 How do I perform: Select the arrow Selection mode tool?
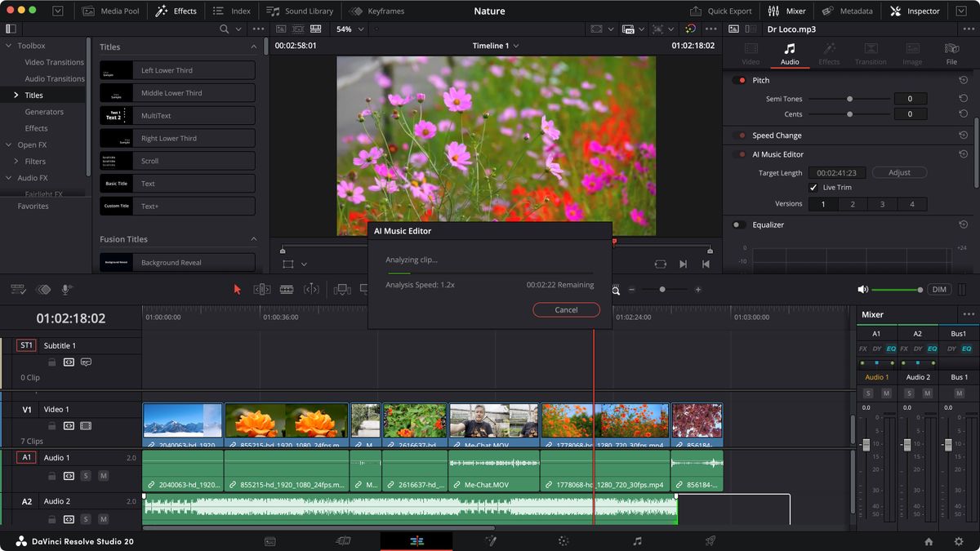click(x=238, y=289)
